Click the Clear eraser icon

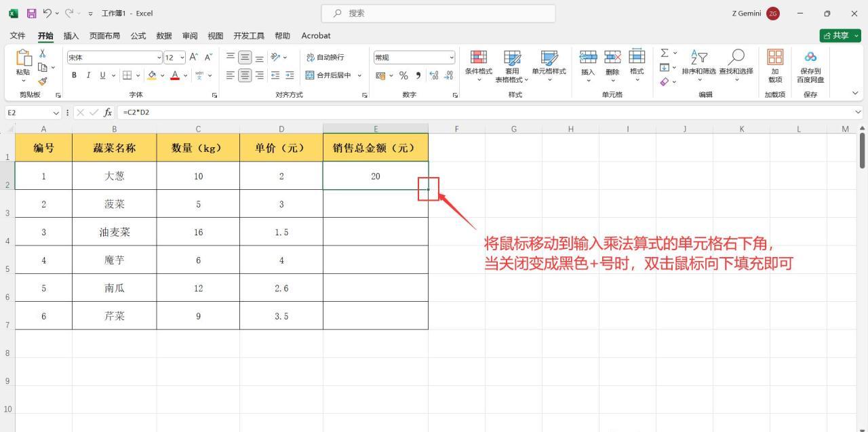point(665,81)
